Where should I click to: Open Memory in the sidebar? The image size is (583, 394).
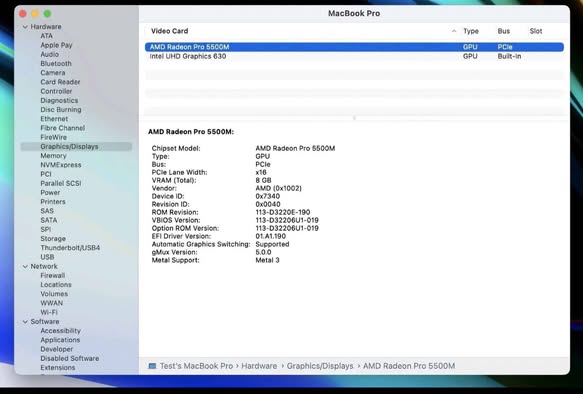(x=53, y=156)
